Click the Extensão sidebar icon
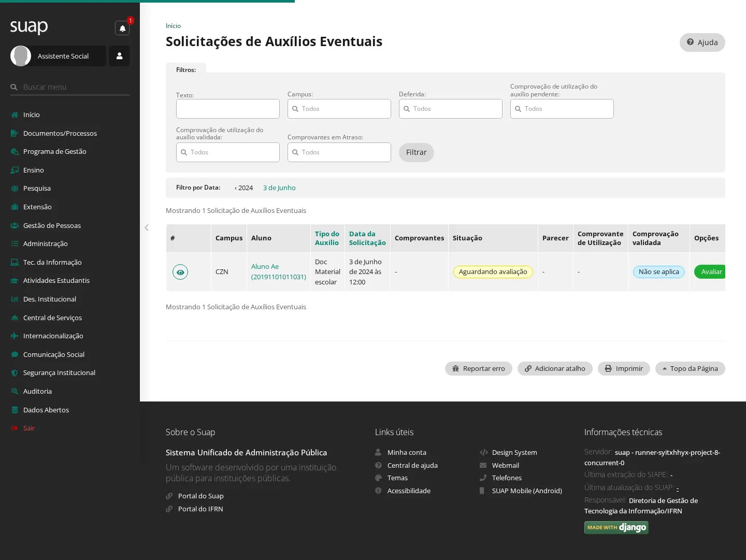Viewport: 746px width, 560px height. (x=15, y=207)
